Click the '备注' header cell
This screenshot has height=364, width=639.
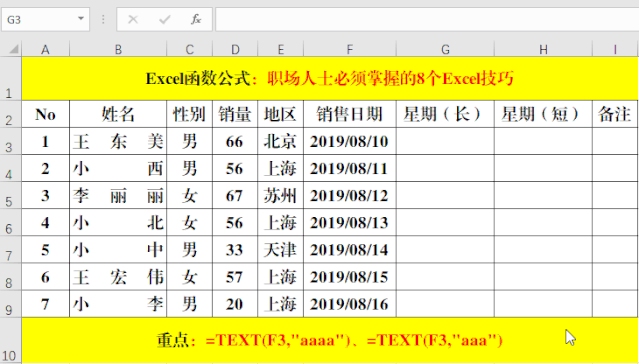[615, 114]
